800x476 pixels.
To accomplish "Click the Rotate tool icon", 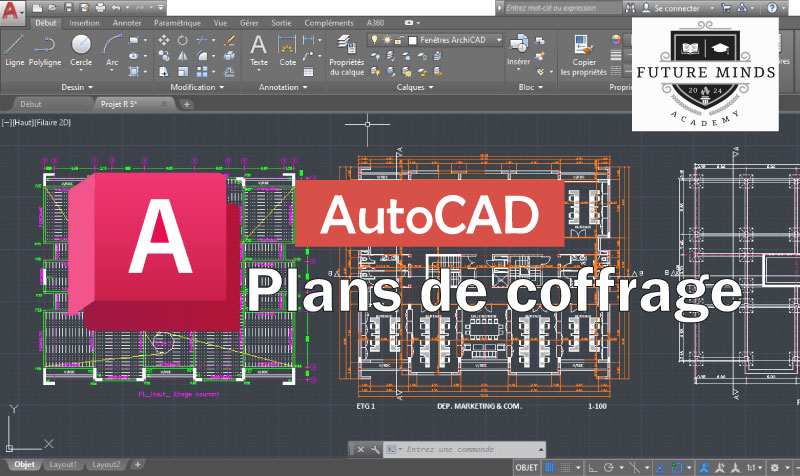I will [x=183, y=40].
